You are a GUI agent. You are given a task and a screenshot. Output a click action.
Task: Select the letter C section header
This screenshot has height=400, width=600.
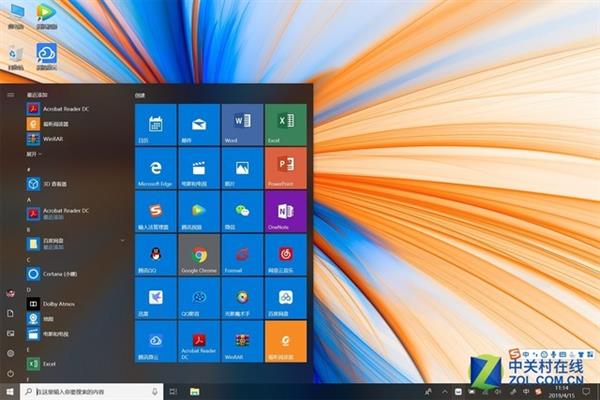pyautogui.click(x=29, y=260)
